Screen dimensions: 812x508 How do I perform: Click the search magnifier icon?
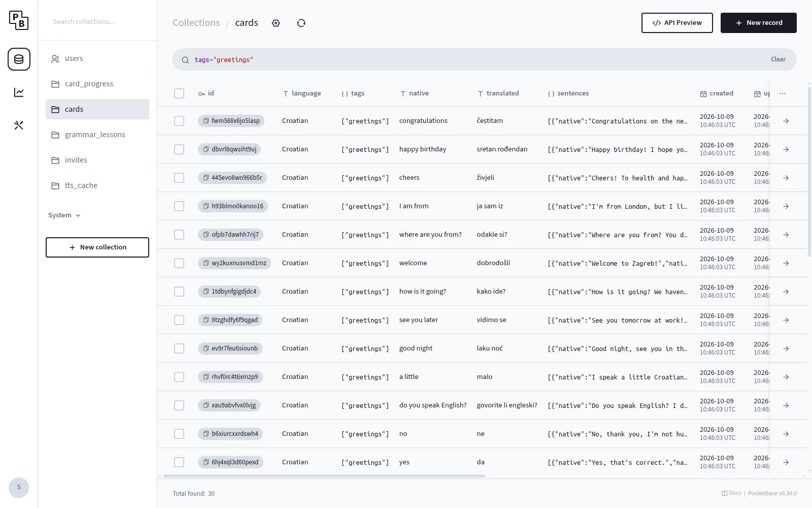[185, 60]
